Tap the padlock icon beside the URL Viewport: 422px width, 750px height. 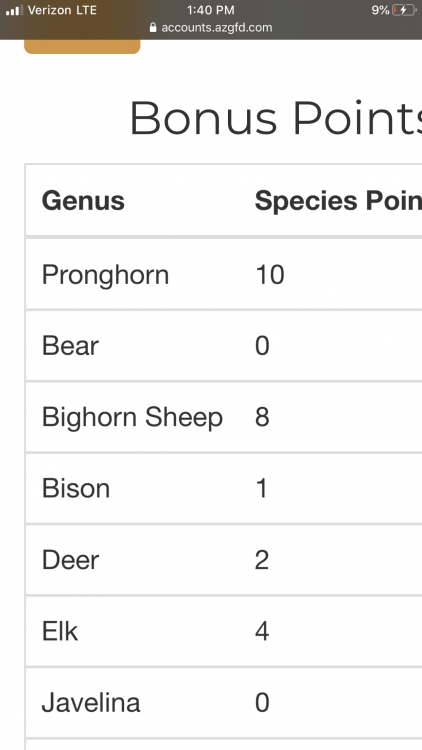(x=153, y=28)
